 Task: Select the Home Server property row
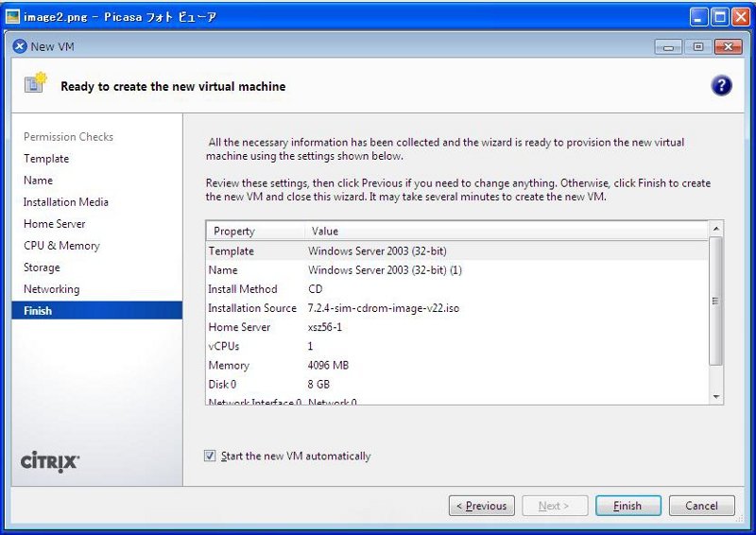point(457,327)
